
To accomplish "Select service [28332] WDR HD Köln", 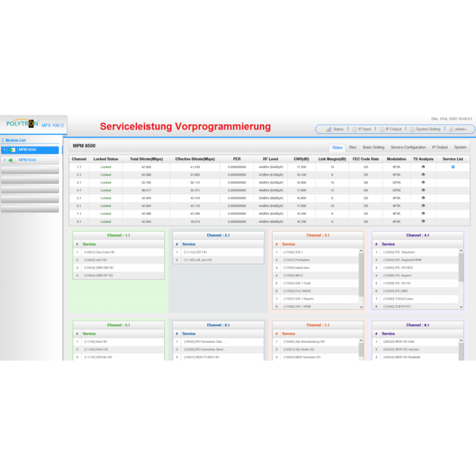I will tap(415, 342).
